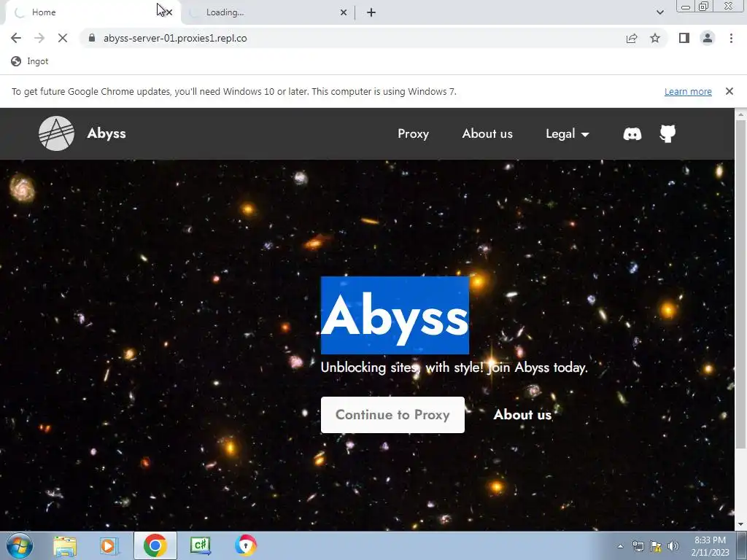Show hidden system tray icons

pyautogui.click(x=620, y=546)
